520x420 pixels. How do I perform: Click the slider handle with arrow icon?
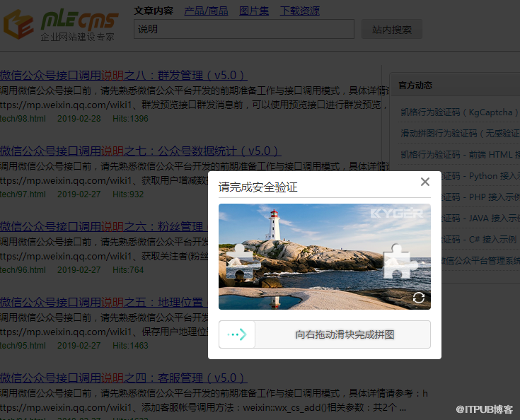click(x=237, y=334)
